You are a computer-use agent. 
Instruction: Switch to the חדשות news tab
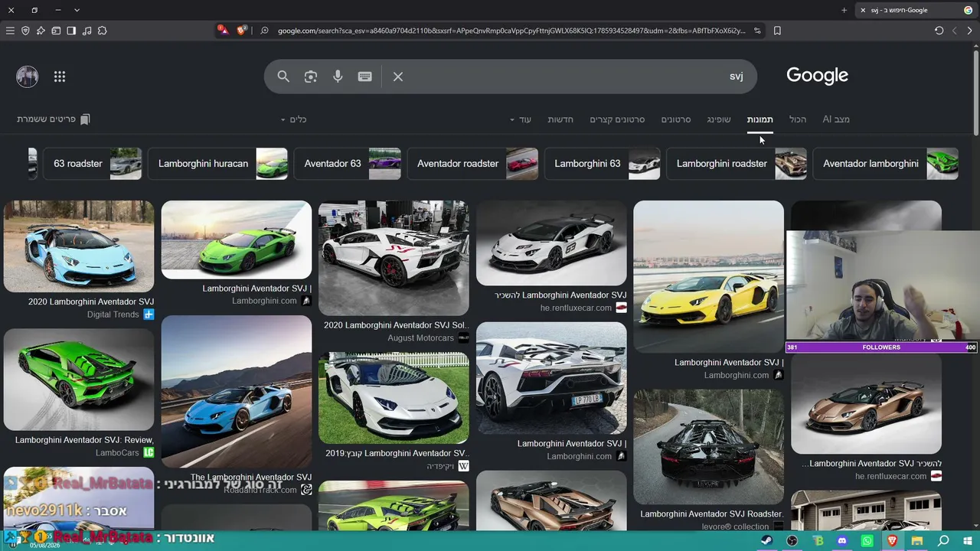pyautogui.click(x=560, y=119)
